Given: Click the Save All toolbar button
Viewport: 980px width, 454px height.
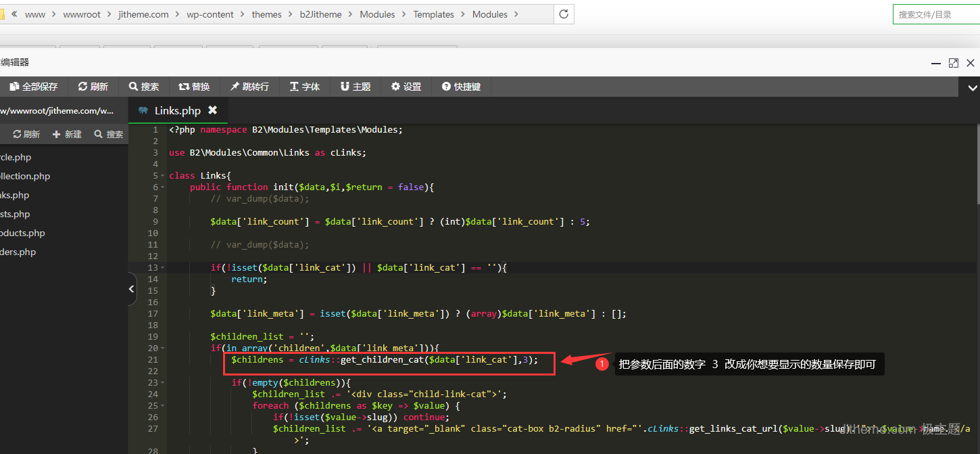Looking at the screenshot, I should click(33, 87).
